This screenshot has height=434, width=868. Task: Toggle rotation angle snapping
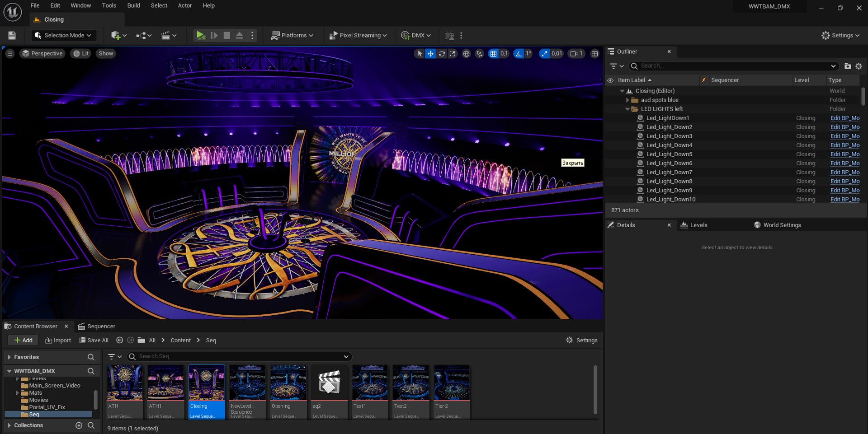pos(519,54)
